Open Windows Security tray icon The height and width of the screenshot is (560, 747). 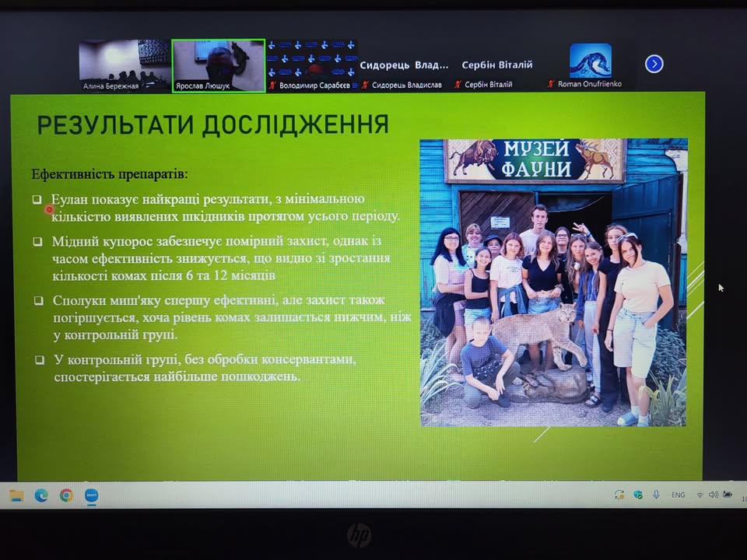pyautogui.click(x=638, y=495)
